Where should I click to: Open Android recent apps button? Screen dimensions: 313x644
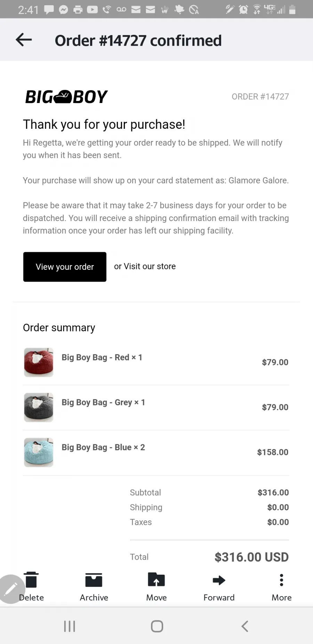70,626
